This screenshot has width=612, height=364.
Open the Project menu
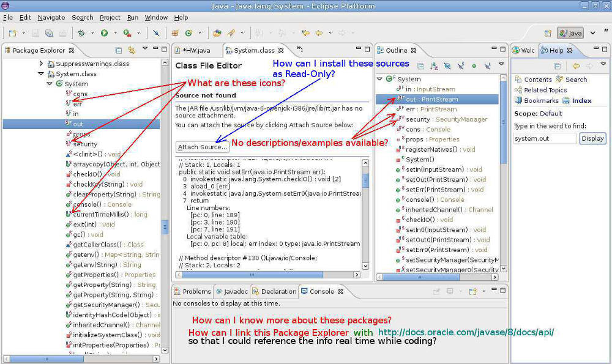[110, 18]
